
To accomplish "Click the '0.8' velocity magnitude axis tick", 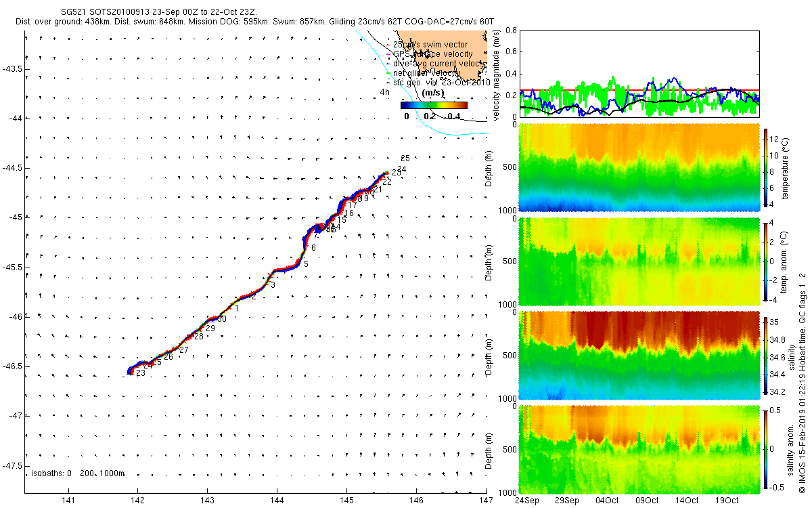I will [511, 30].
